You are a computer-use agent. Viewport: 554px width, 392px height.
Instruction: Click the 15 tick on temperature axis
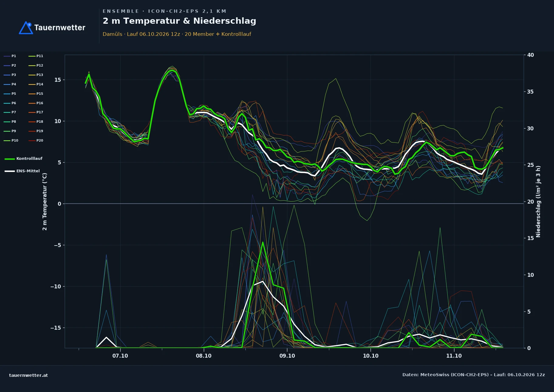click(57, 80)
